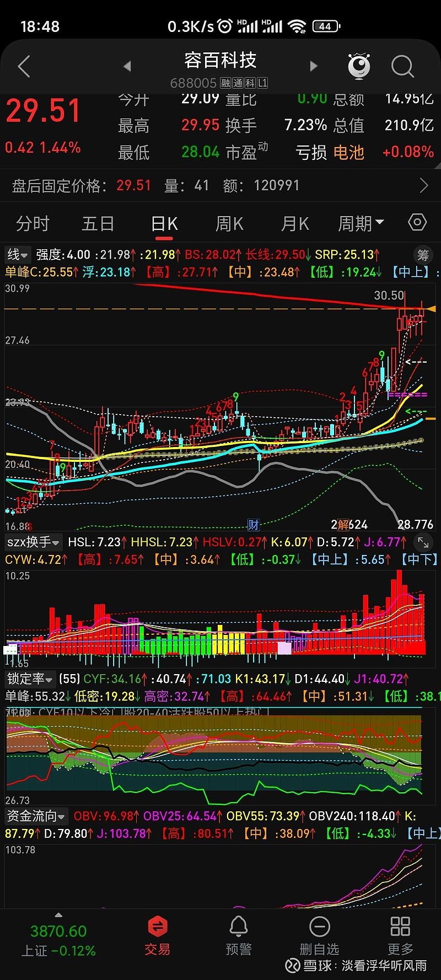This screenshot has height=980, width=441.
Task: Tap the 上证 index 3870.60 quote
Action: pyautogui.click(x=58, y=940)
